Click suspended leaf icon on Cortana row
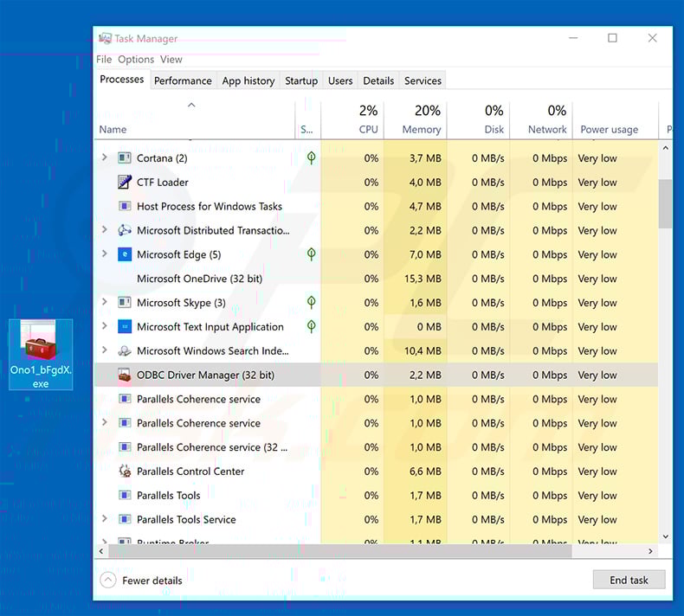The height and width of the screenshot is (616, 684). pyautogui.click(x=311, y=157)
